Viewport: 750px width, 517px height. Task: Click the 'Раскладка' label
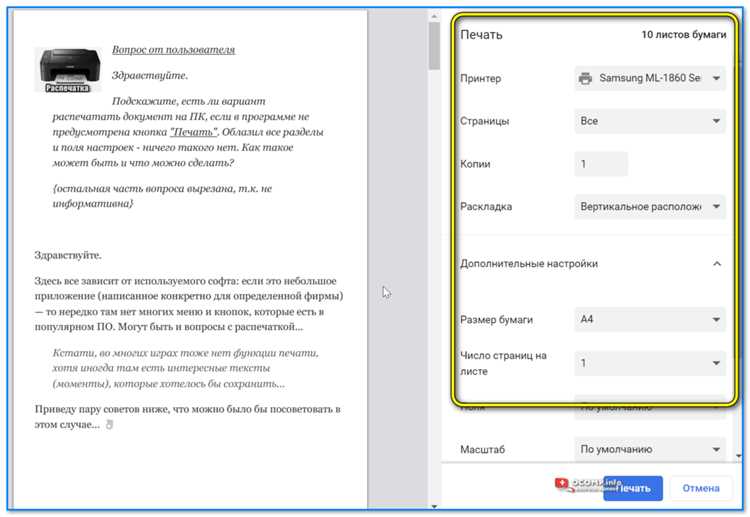point(485,207)
